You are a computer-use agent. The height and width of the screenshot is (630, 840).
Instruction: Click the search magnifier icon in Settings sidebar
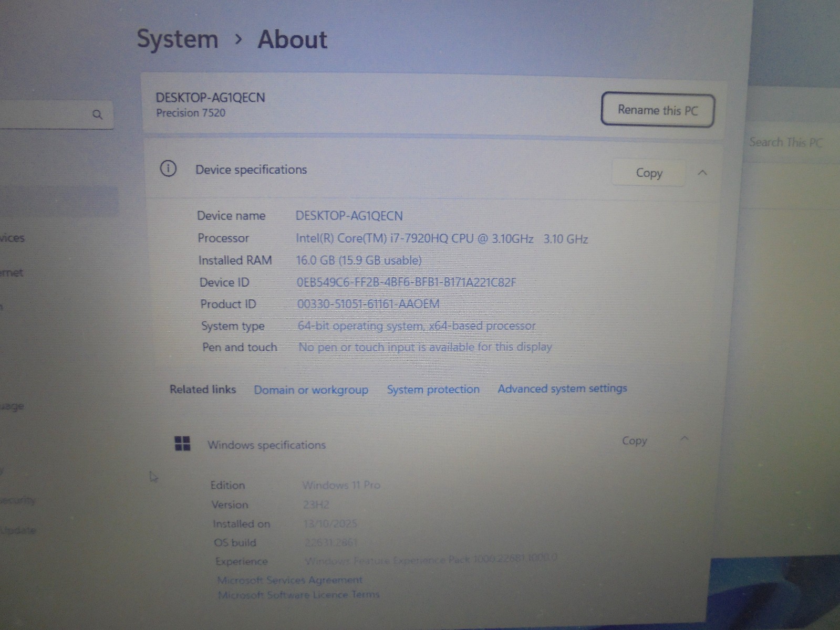point(97,114)
